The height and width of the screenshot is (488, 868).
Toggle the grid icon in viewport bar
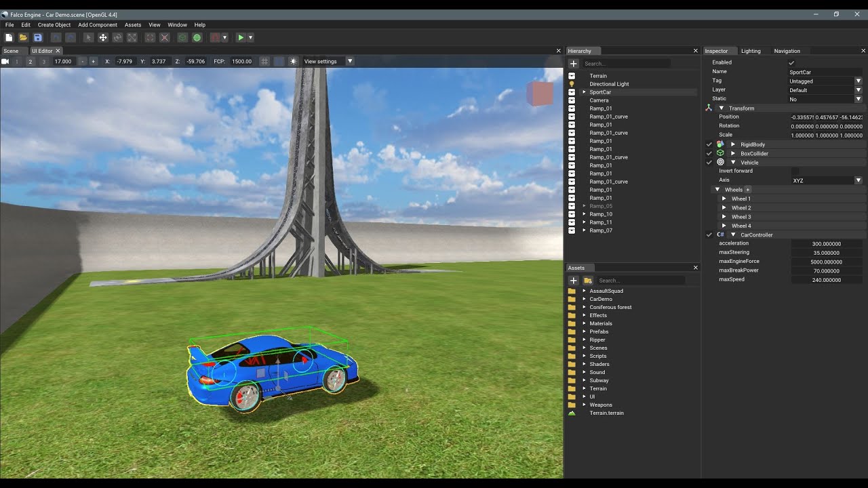pyautogui.click(x=265, y=61)
